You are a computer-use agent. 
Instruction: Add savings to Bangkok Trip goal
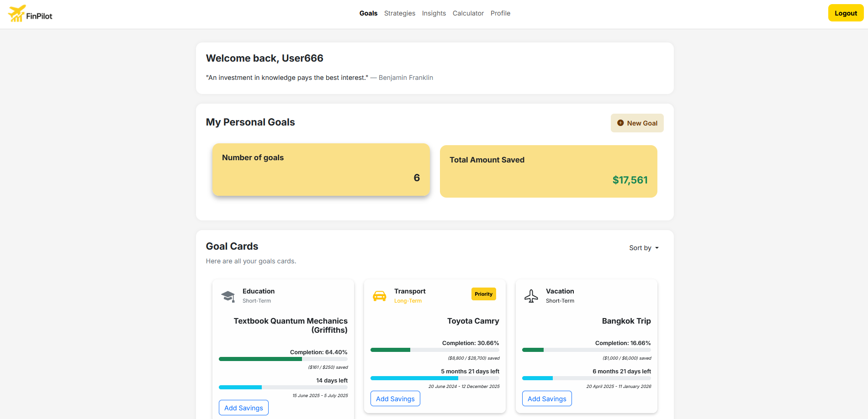click(547, 398)
